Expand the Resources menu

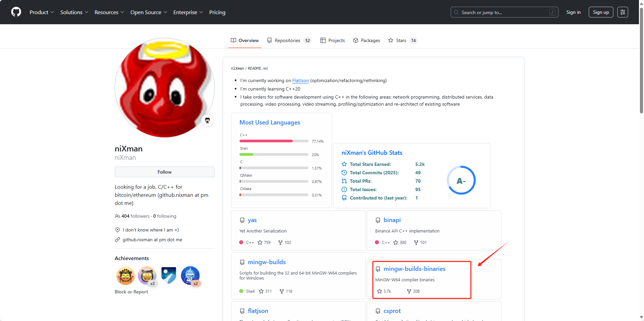coord(109,12)
